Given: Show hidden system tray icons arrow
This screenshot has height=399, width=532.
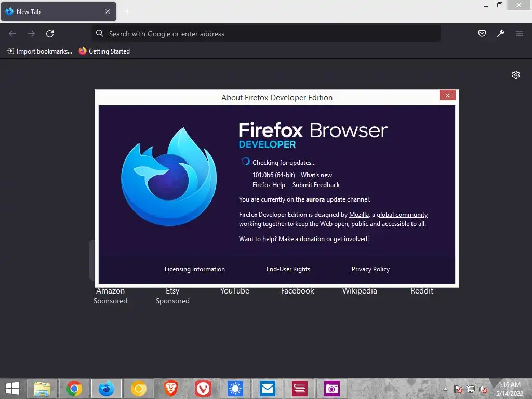Looking at the screenshot, I should (445, 390).
